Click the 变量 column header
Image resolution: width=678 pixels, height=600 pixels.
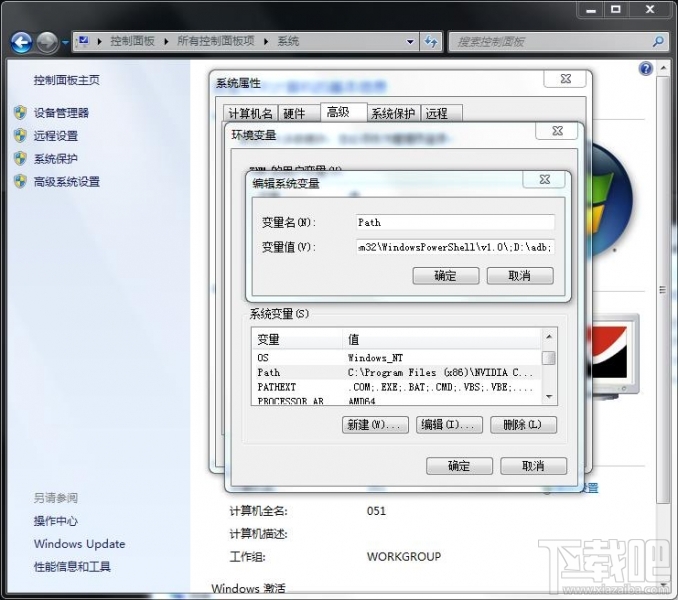(297, 339)
